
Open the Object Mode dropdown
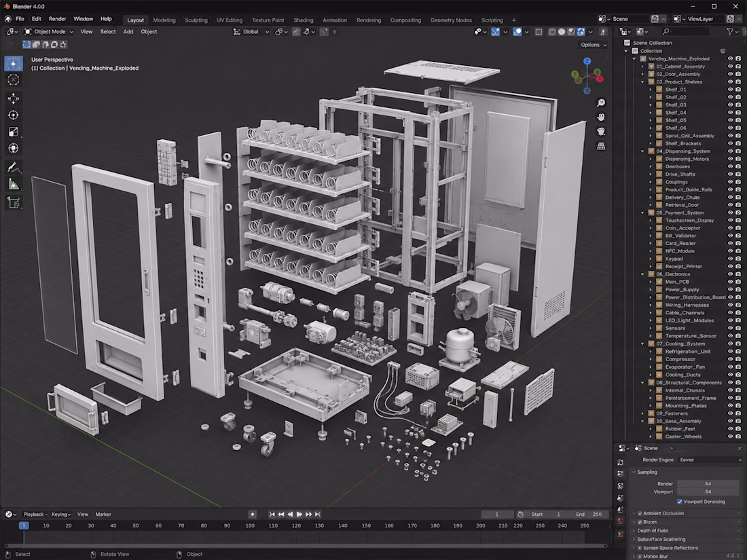pyautogui.click(x=49, y=32)
